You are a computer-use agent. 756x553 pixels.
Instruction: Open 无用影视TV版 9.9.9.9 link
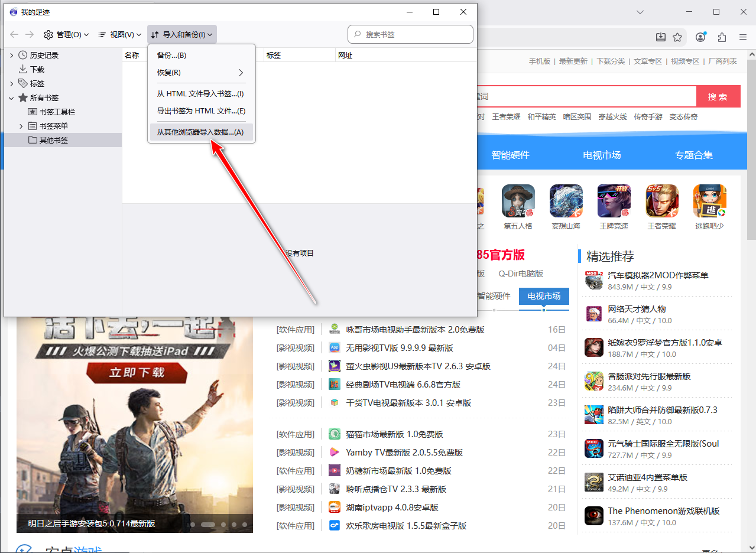400,348
